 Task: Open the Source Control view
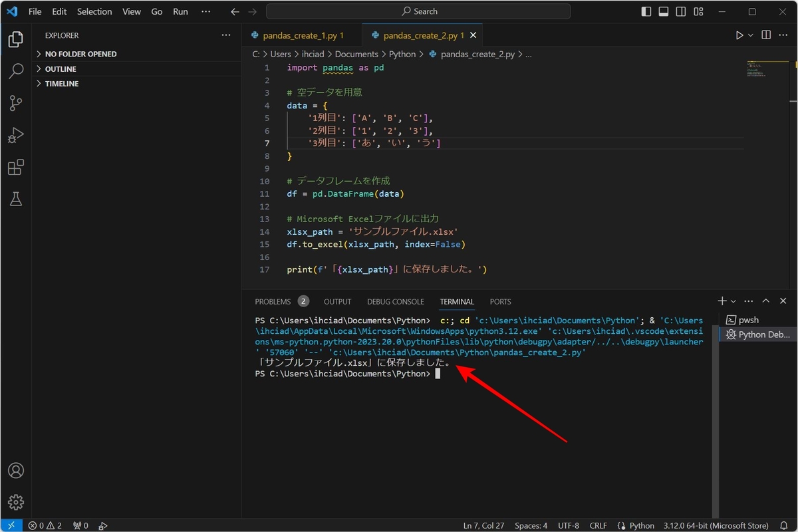[x=16, y=103]
